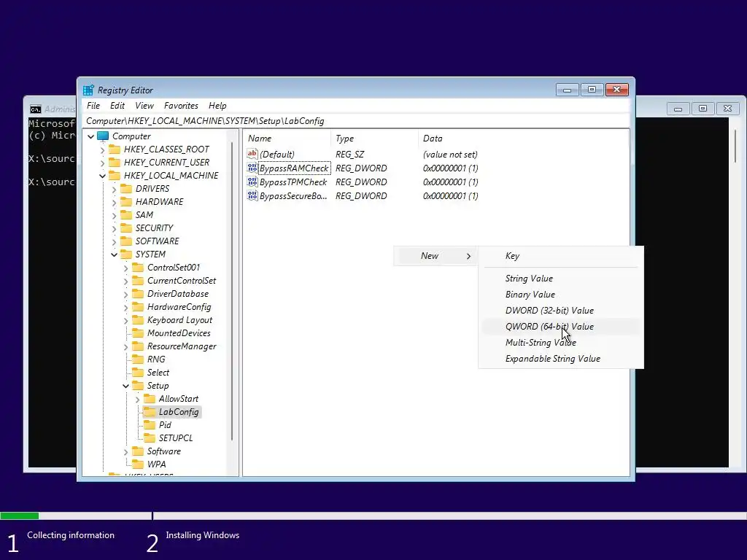Image resolution: width=747 pixels, height=560 pixels.
Task: Click the DriverDatabase folder icon
Action: 138,294
